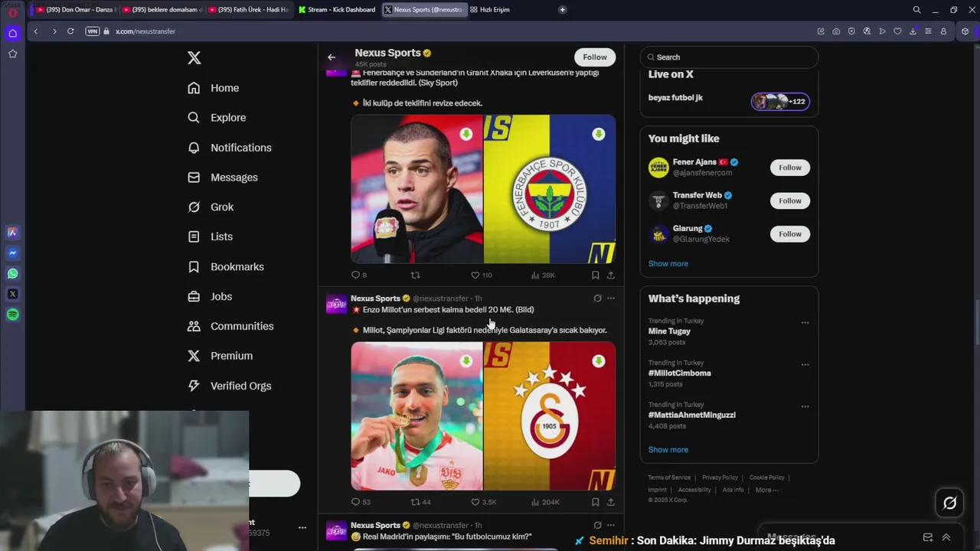
Task: Click Grok icon on Enzo Millot post
Action: pos(597,298)
